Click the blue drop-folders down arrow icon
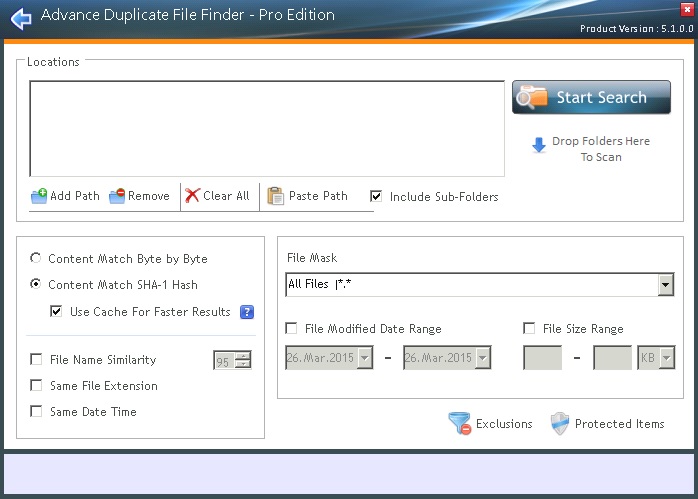The image size is (698, 499). pos(539,145)
